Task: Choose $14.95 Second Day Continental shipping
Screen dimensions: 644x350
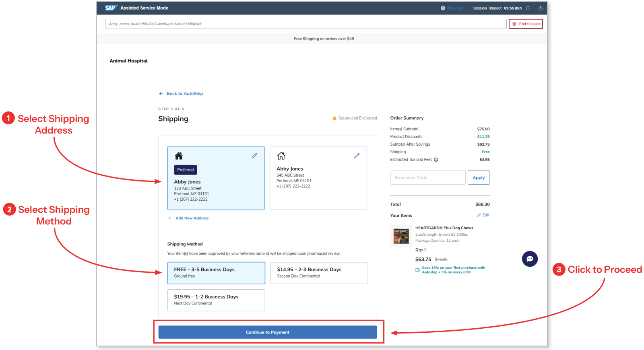Action: (319, 273)
